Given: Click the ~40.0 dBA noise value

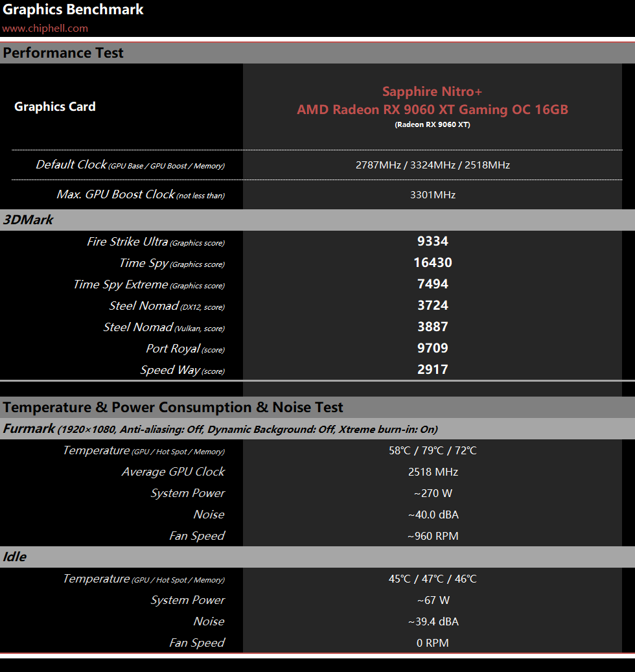Looking at the screenshot, I should pyautogui.click(x=433, y=515).
